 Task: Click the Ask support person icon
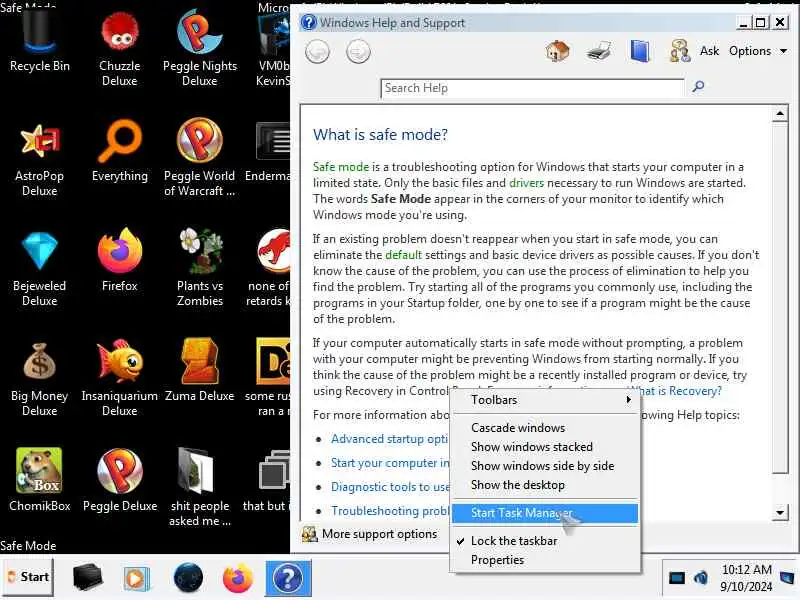click(x=680, y=51)
